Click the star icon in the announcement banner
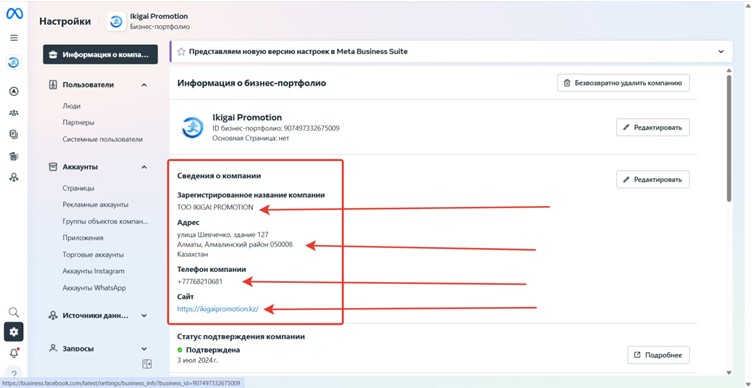Viewport: 752px width, 388px height. pos(181,51)
